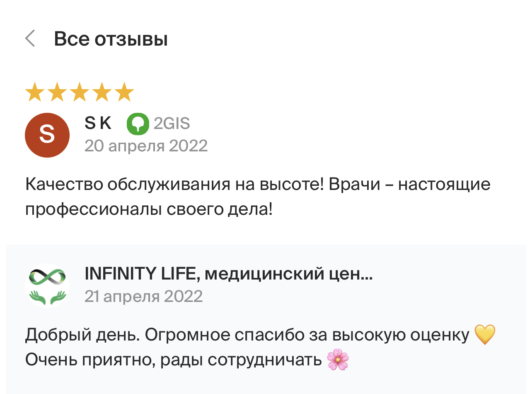Click the '2GIS' source label
This screenshot has width=532, height=394.
click(172, 124)
